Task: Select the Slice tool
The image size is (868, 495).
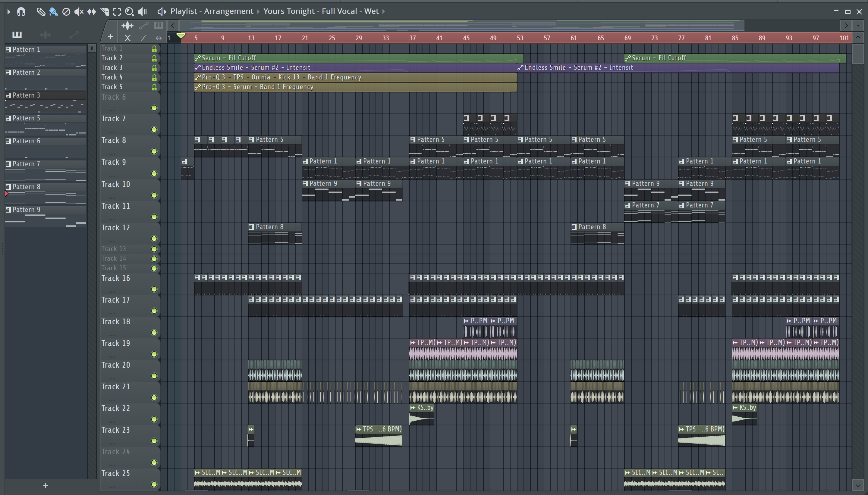Action: tap(105, 11)
